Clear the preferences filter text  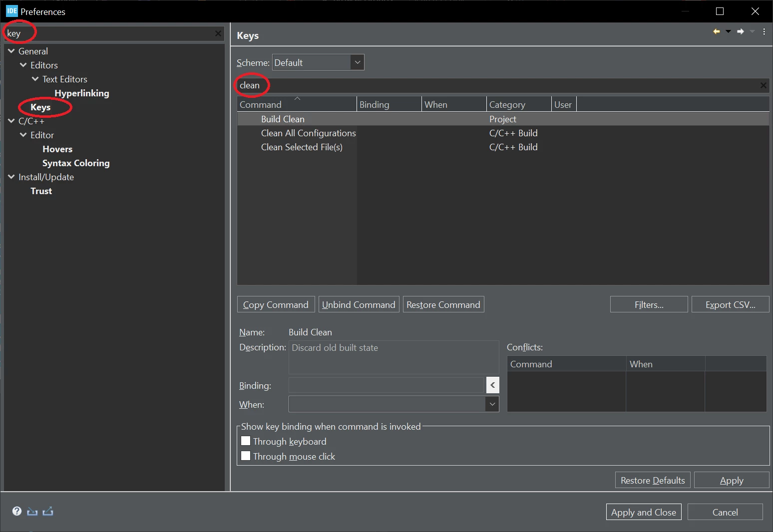pos(218,33)
